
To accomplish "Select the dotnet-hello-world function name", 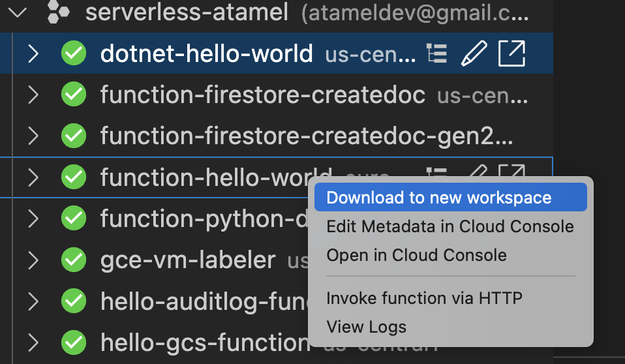I will pos(206,53).
